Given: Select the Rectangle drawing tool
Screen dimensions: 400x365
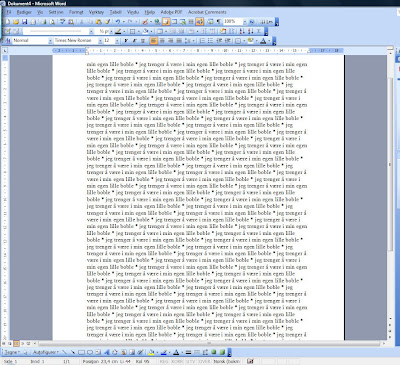Looking at the screenshot, I should (81, 352).
